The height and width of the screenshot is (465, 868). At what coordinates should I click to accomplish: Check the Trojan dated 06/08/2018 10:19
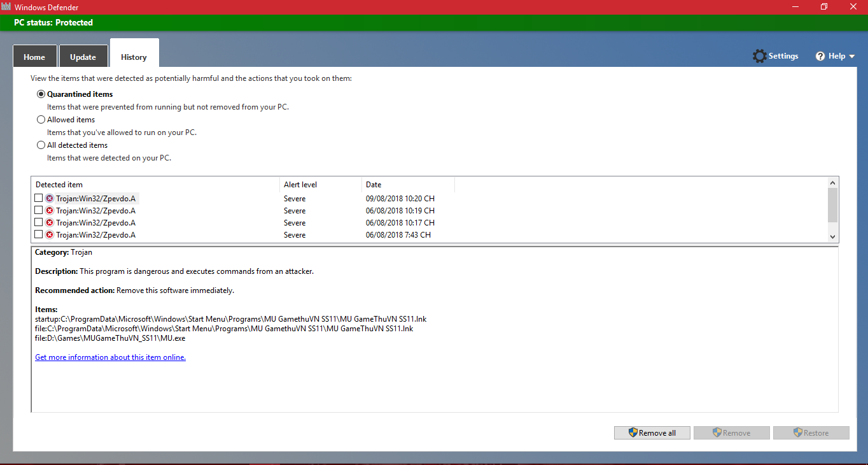point(39,210)
